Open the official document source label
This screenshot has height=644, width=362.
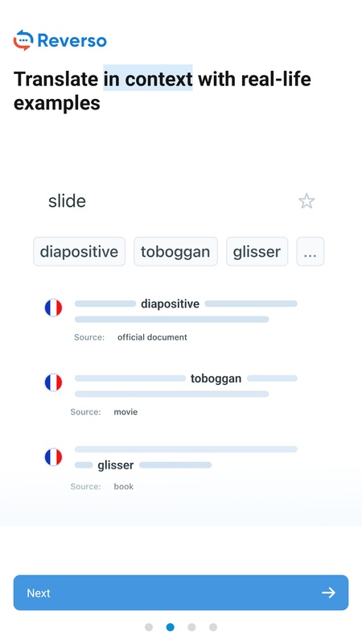[152, 337]
